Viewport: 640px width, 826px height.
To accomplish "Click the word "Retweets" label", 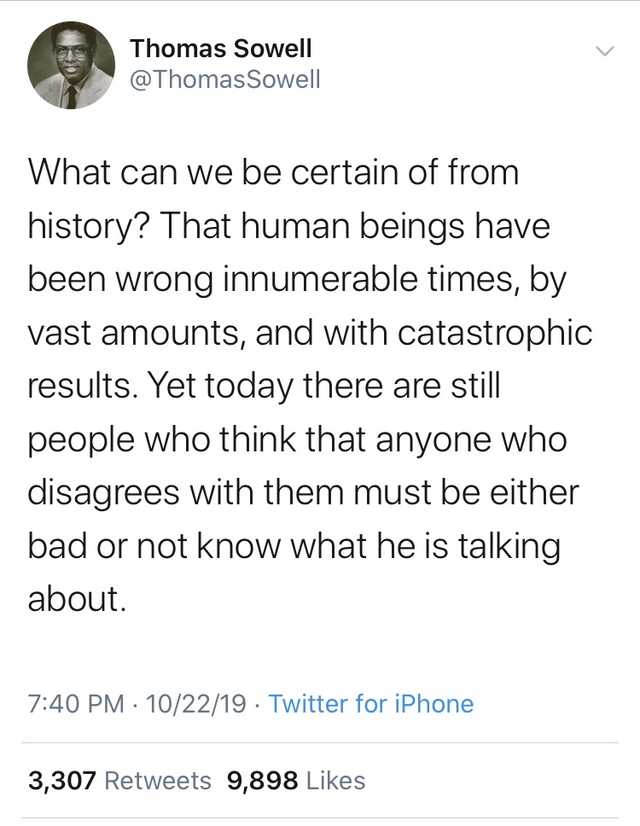I will tap(158, 780).
